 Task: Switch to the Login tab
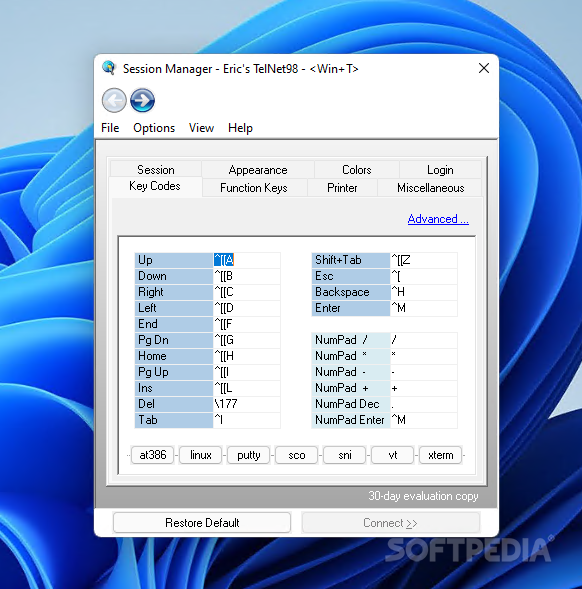click(440, 170)
